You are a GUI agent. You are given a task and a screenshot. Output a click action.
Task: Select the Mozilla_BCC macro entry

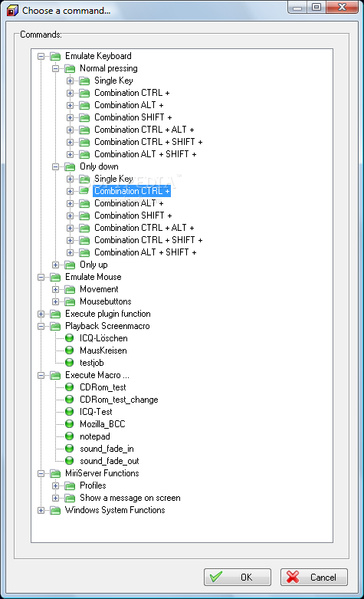(x=102, y=424)
